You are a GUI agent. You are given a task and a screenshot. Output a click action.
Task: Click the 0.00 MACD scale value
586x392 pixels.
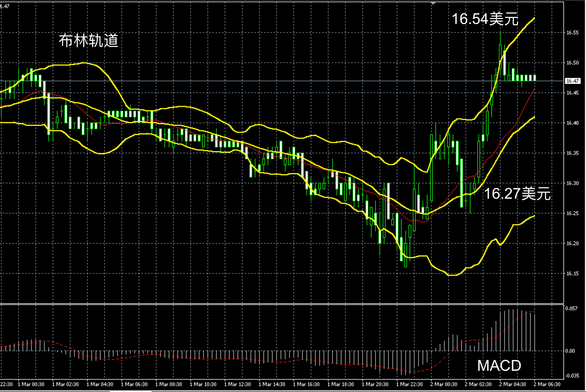[x=570, y=351]
